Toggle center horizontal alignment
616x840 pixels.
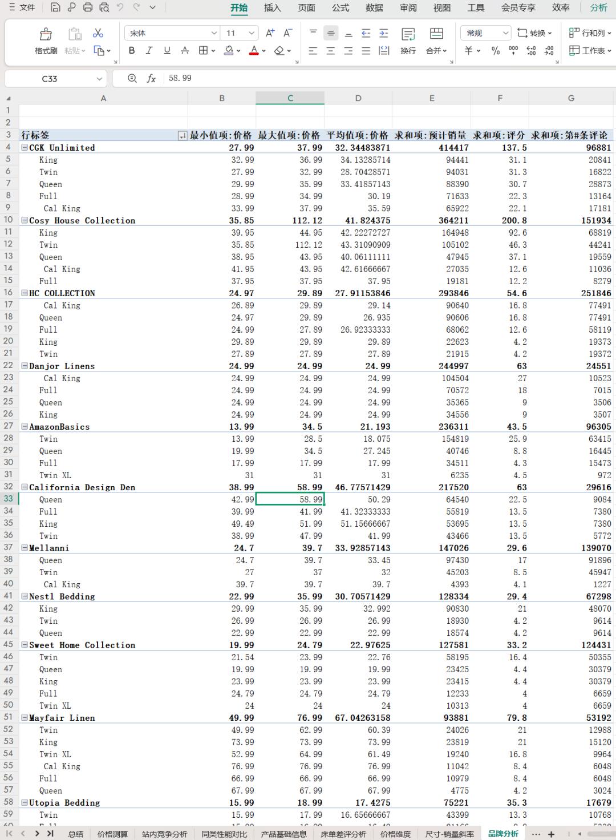click(331, 51)
